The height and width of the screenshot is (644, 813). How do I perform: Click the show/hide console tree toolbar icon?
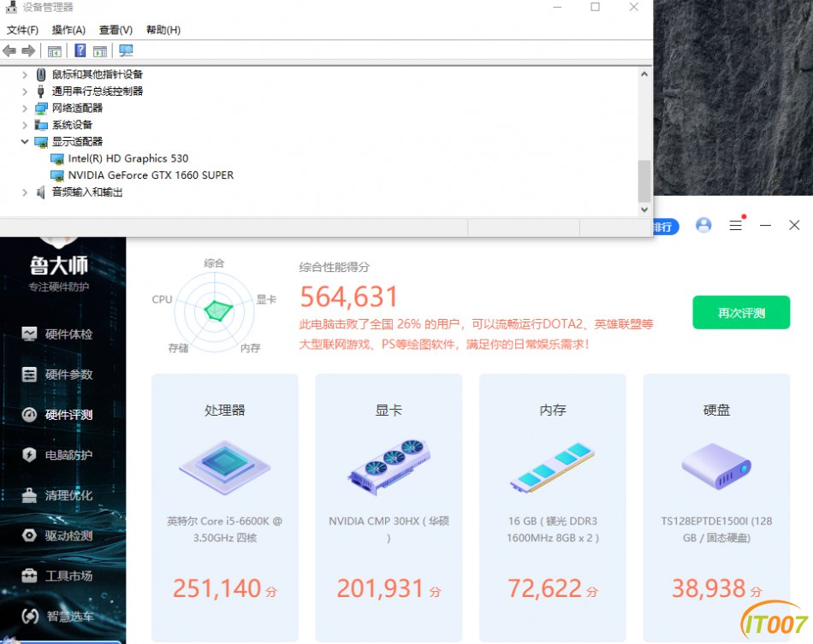click(55, 50)
